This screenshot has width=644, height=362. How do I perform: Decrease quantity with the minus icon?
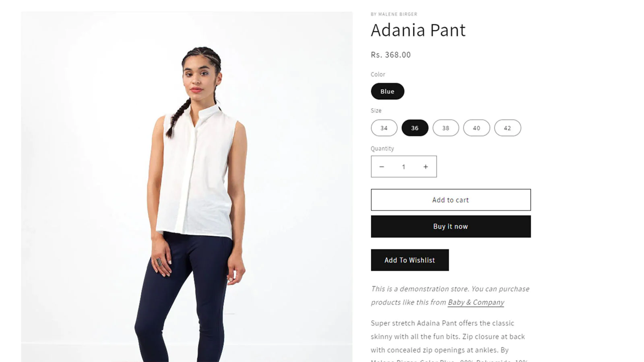pyautogui.click(x=382, y=167)
